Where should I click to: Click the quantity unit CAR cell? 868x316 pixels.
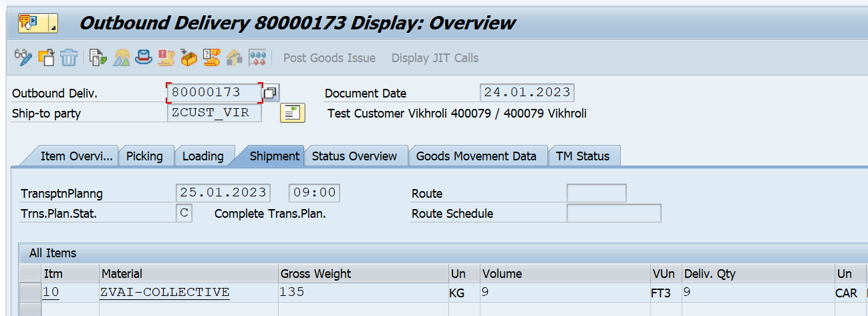coord(850,293)
